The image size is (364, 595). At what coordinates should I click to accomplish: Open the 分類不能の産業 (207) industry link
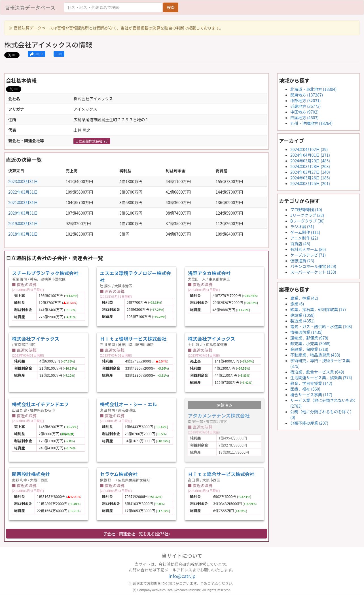point(309,423)
